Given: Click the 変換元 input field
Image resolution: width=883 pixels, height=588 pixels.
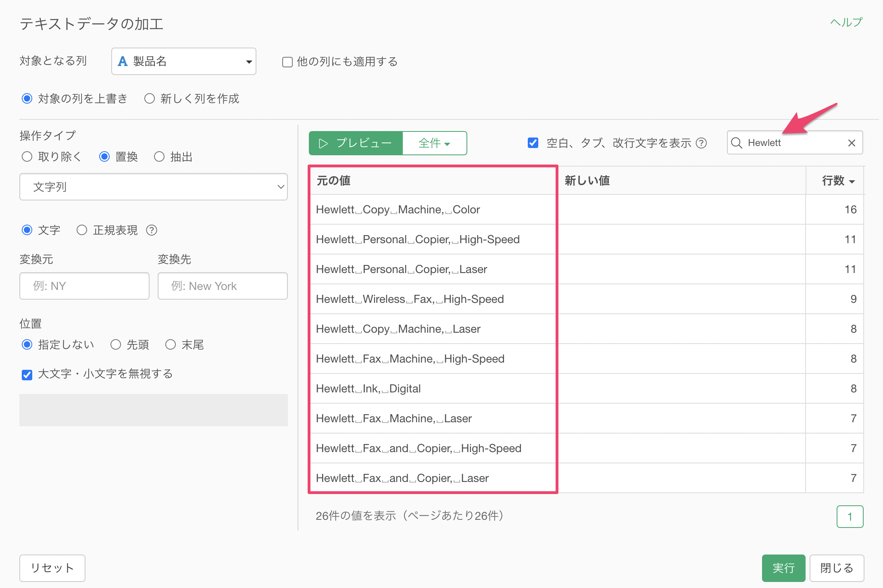Looking at the screenshot, I should tap(84, 286).
